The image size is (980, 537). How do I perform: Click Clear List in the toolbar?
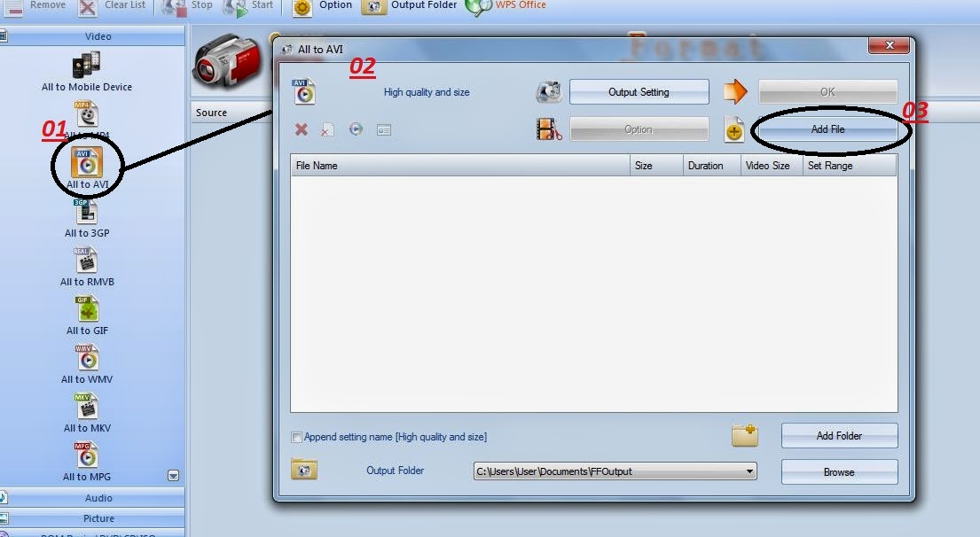click(111, 6)
